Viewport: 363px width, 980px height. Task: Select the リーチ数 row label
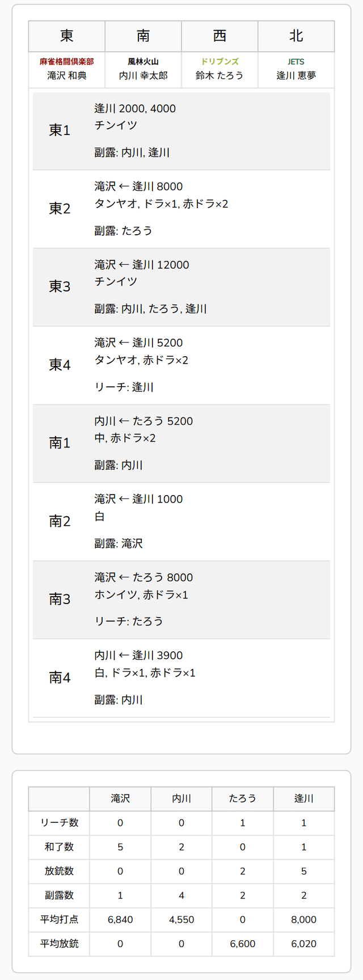(x=59, y=823)
